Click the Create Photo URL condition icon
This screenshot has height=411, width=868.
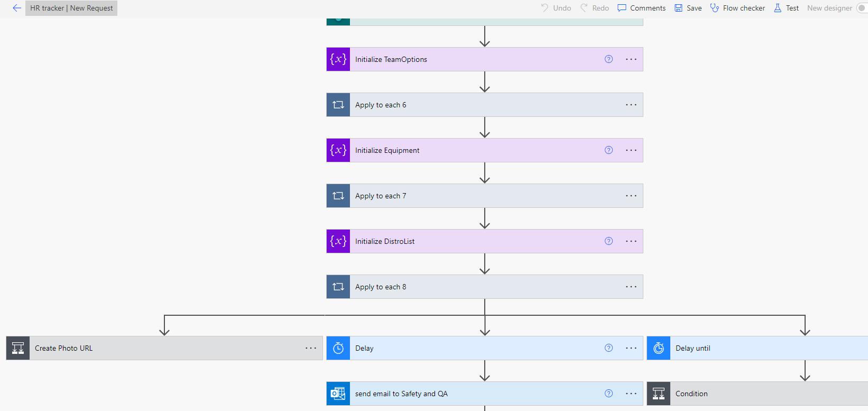[18, 348]
